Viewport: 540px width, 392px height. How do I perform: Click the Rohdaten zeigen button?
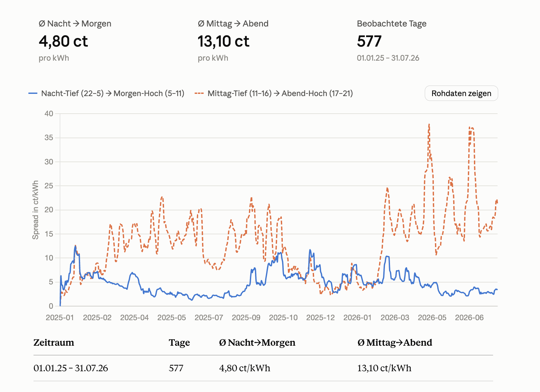[x=461, y=93]
